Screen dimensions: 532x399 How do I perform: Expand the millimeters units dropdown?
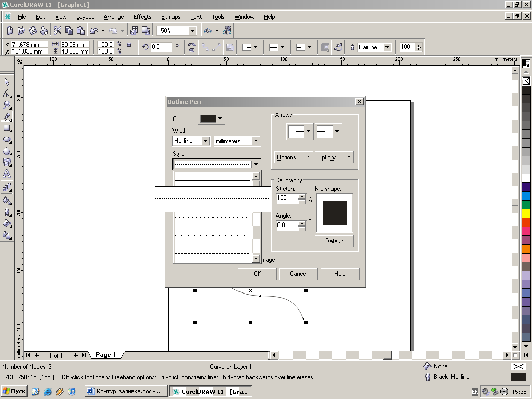(x=256, y=141)
